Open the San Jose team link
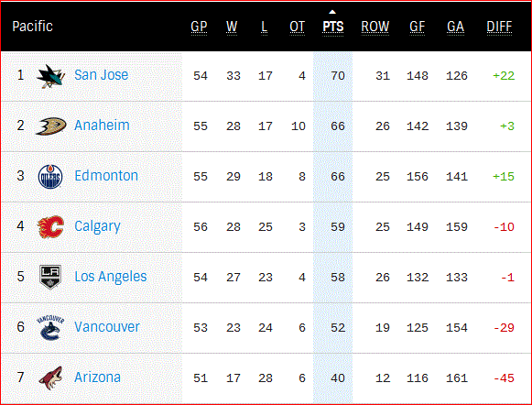The height and width of the screenshot is (405, 532). click(101, 75)
